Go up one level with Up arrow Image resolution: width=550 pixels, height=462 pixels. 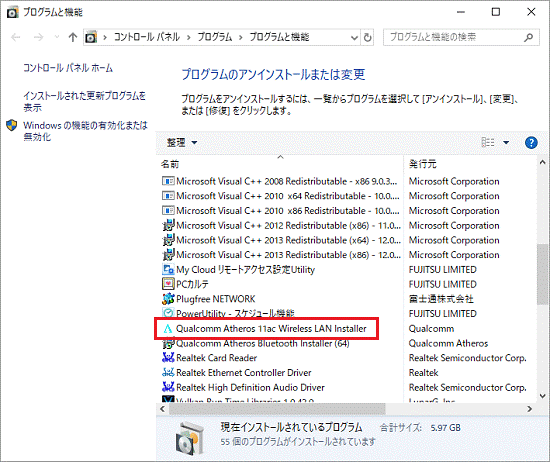73,37
